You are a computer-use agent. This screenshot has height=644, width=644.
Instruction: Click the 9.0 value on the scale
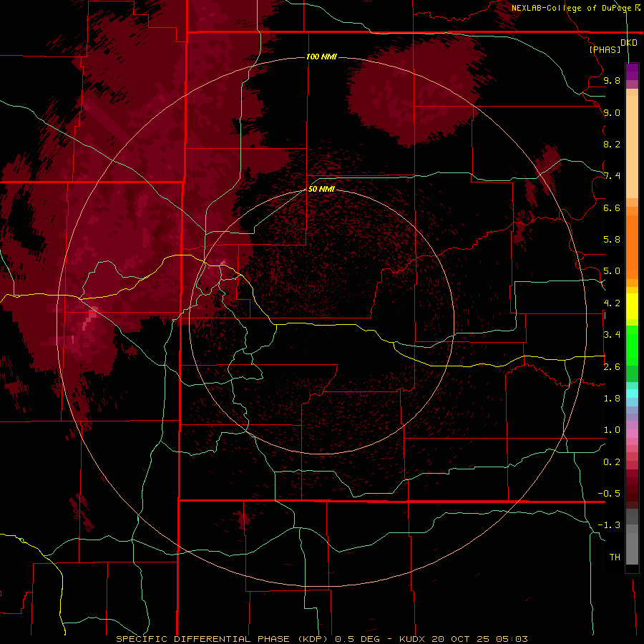click(x=612, y=112)
